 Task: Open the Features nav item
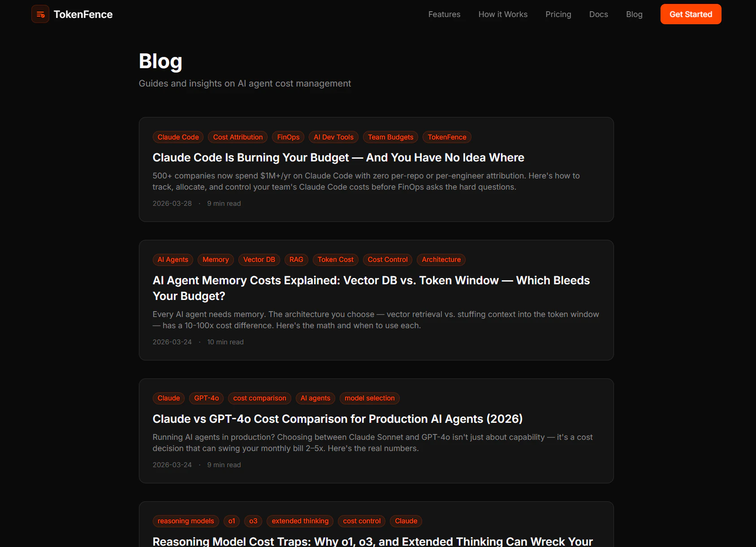pos(444,14)
